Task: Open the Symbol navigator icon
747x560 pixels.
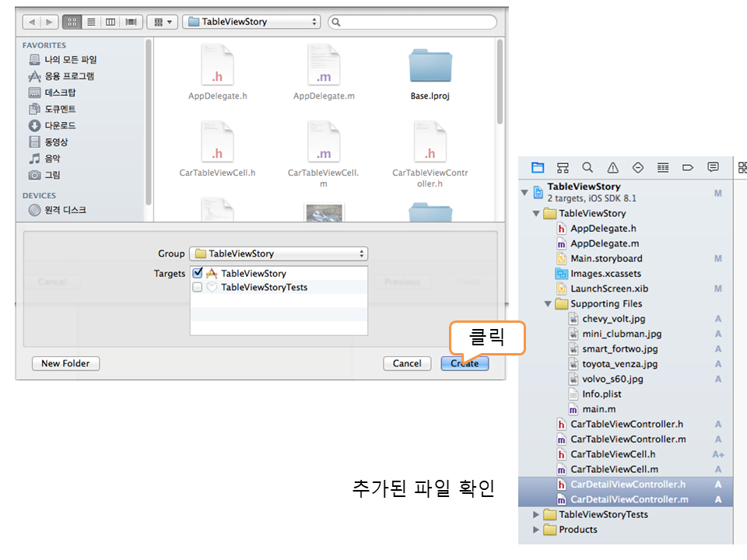Action: click(x=563, y=167)
